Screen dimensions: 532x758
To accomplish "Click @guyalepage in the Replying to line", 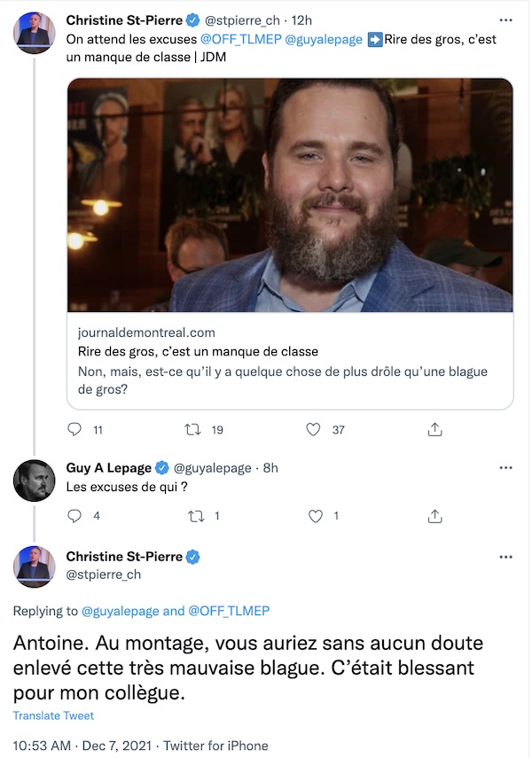I will [121, 611].
